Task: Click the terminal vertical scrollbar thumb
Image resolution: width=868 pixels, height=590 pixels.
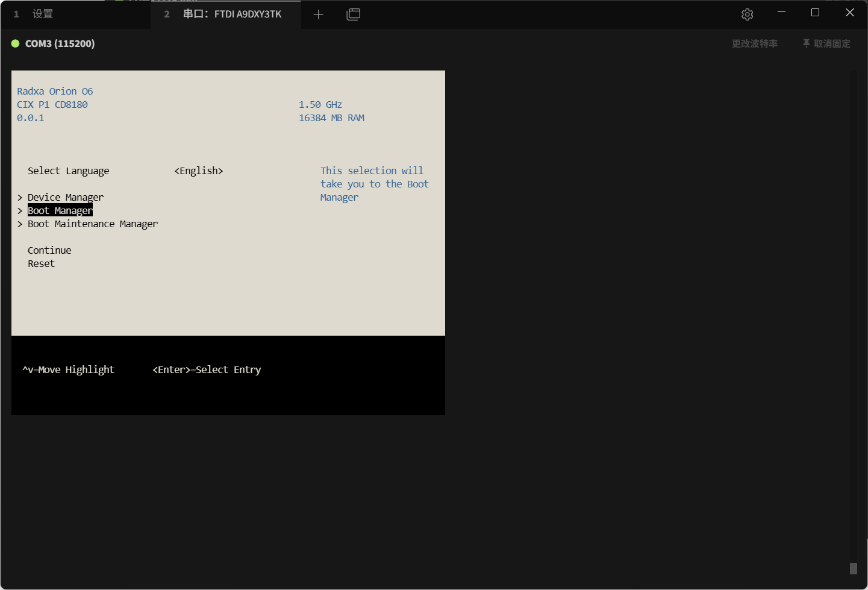Action: [x=853, y=568]
